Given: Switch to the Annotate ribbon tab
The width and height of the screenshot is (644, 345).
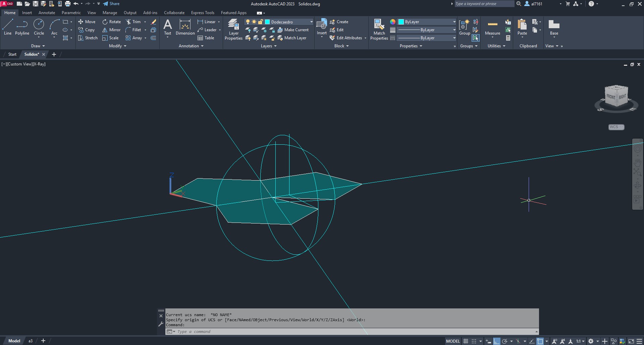Looking at the screenshot, I should pyautogui.click(x=47, y=13).
